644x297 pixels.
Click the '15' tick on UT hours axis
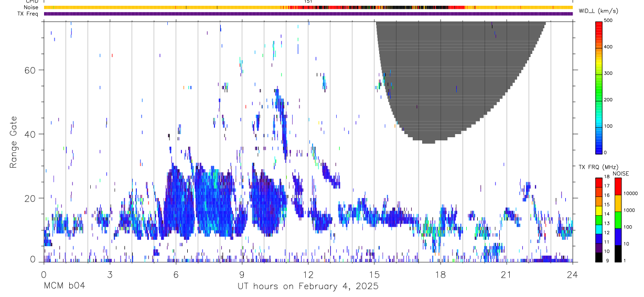pyautogui.click(x=374, y=274)
